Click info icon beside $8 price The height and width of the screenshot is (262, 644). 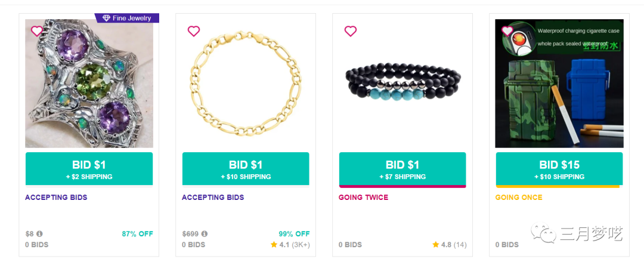pos(39,234)
